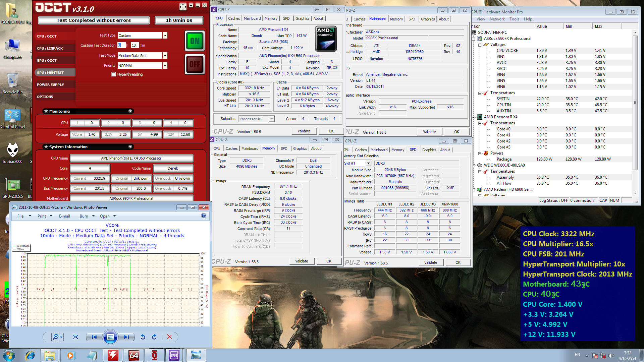Open the Tools menu in Hardware Monitor
The image size is (644, 362).
[514, 19]
